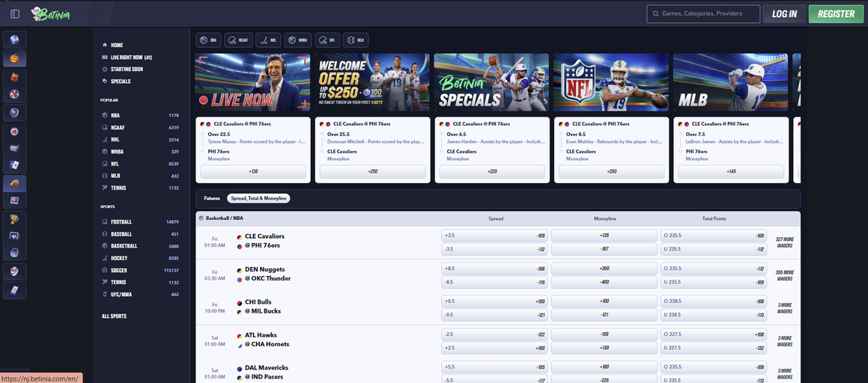
Task: Select Spread, Total & Moneyline tab
Action: tap(258, 198)
